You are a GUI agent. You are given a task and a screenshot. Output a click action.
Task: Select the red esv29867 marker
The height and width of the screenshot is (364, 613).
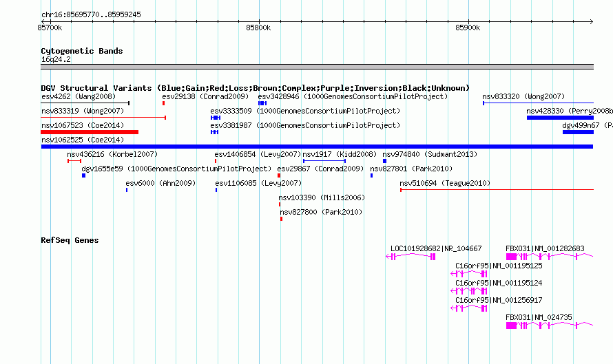click(279, 175)
